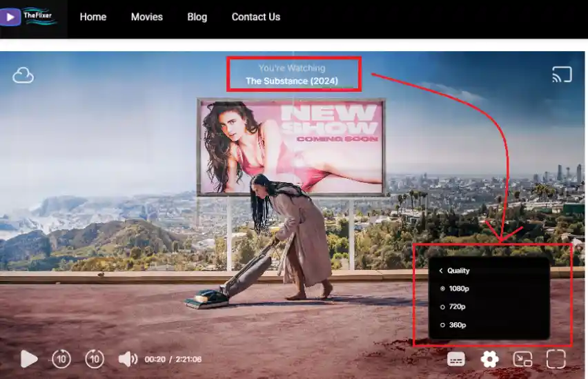
Task: Click The Substance (2024) title text
Action: [x=292, y=81]
